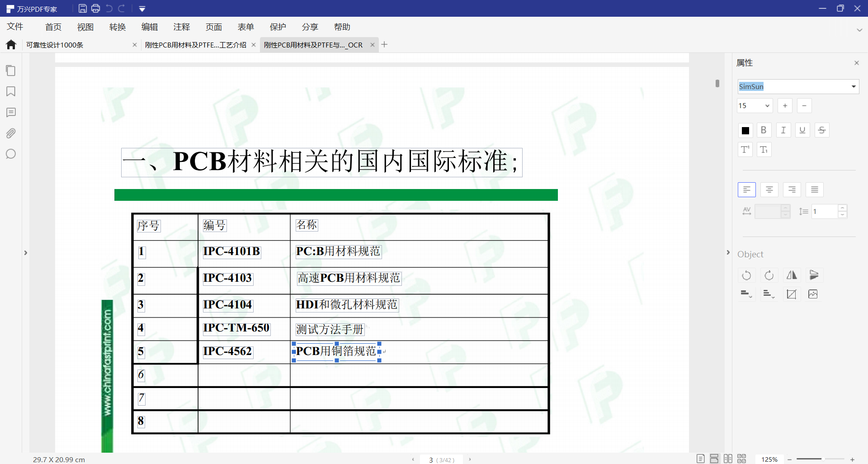Click the Undo arrow icon
868x464 pixels.
pyautogui.click(x=109, y=9)
